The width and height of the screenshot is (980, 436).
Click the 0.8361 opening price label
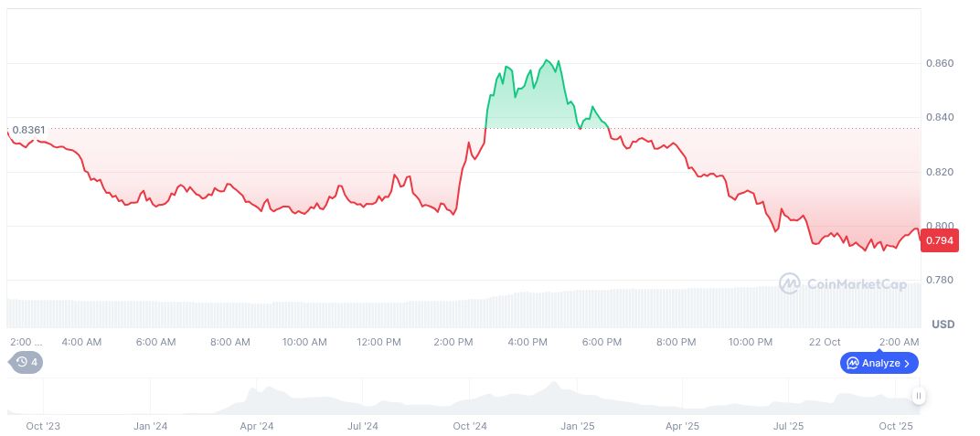(x=28, y=130)
